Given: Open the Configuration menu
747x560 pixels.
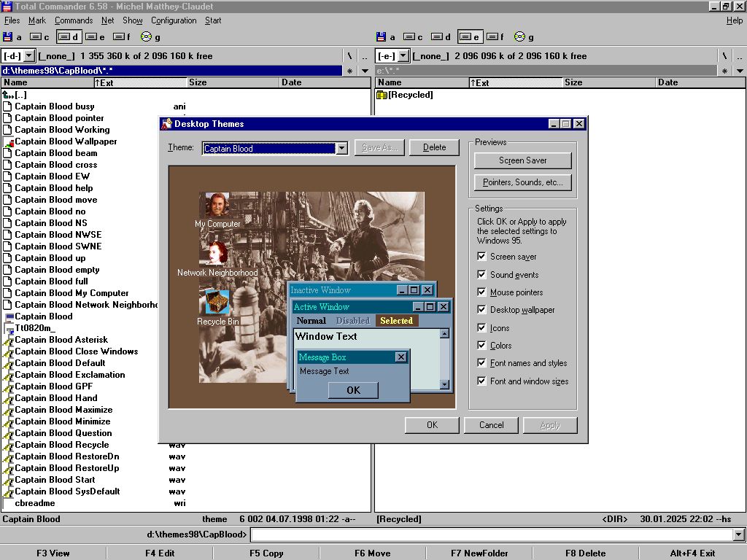Looking at the screenshot, I should point(174,20).
